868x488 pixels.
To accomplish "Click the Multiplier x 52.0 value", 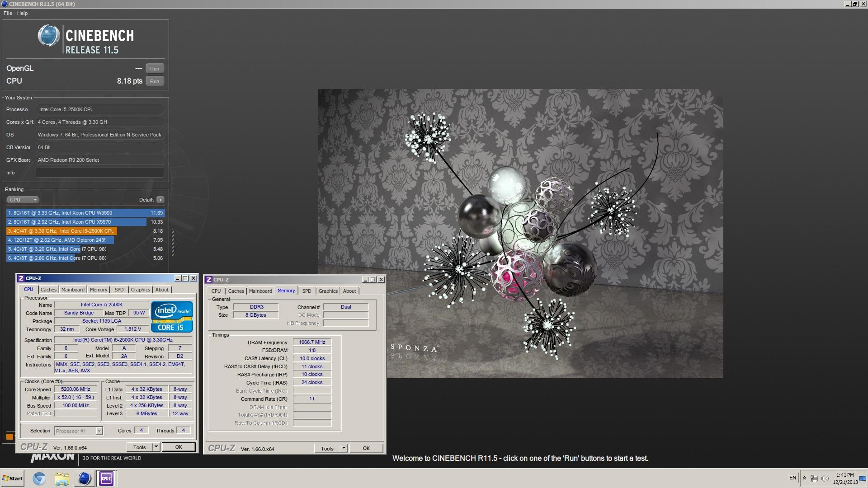I will (75, 398).
